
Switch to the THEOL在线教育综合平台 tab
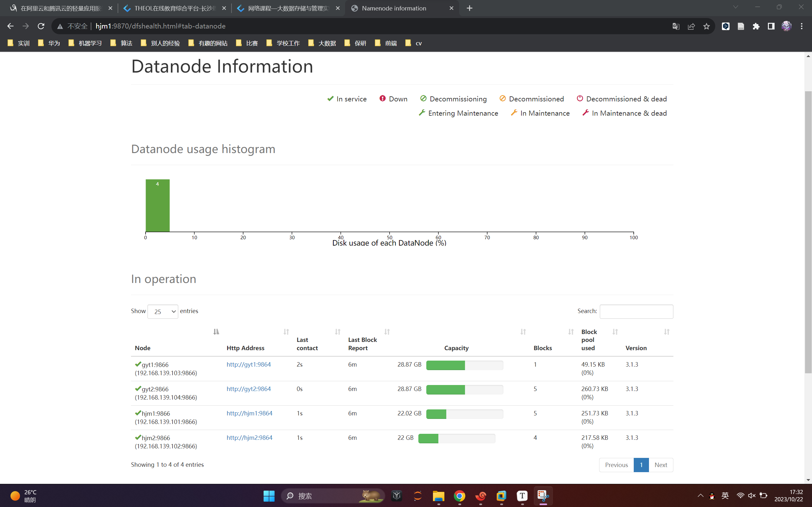click(174, 8)
